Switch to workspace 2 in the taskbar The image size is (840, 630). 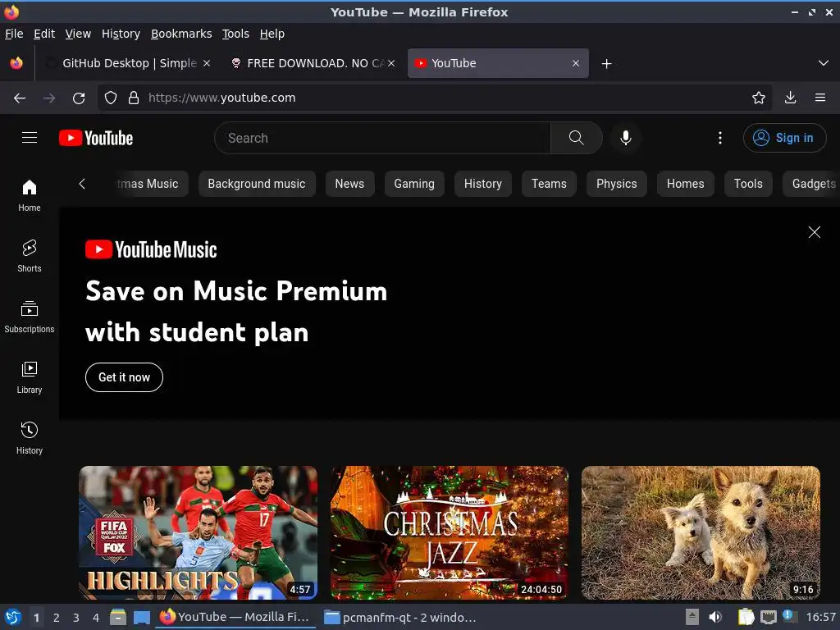coord(57,618)
